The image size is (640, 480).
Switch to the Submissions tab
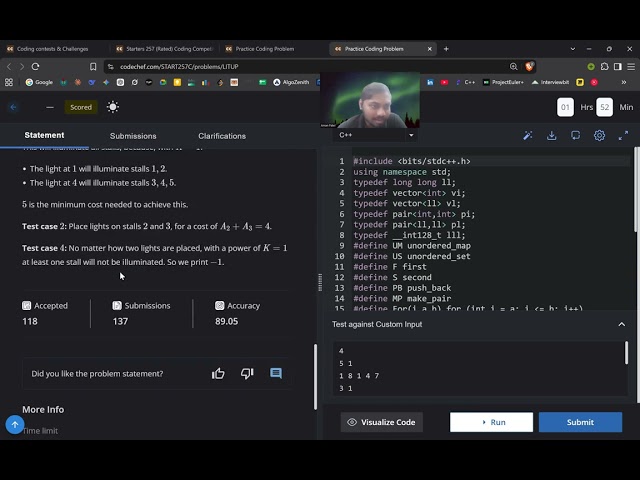(x=133, y=136)
